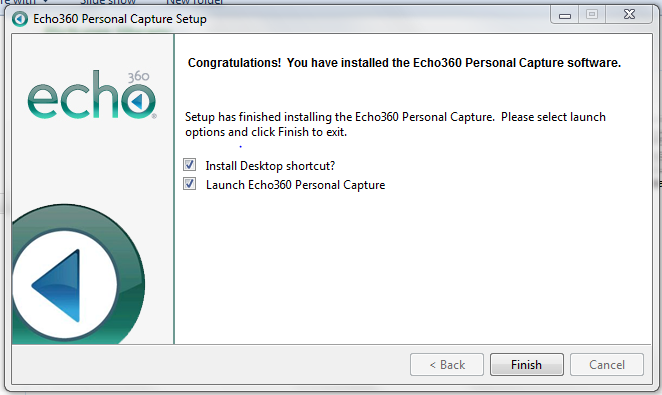Select New folder in the background window toolbar
This screenshot has height=395, width=662.
point(195,2)
